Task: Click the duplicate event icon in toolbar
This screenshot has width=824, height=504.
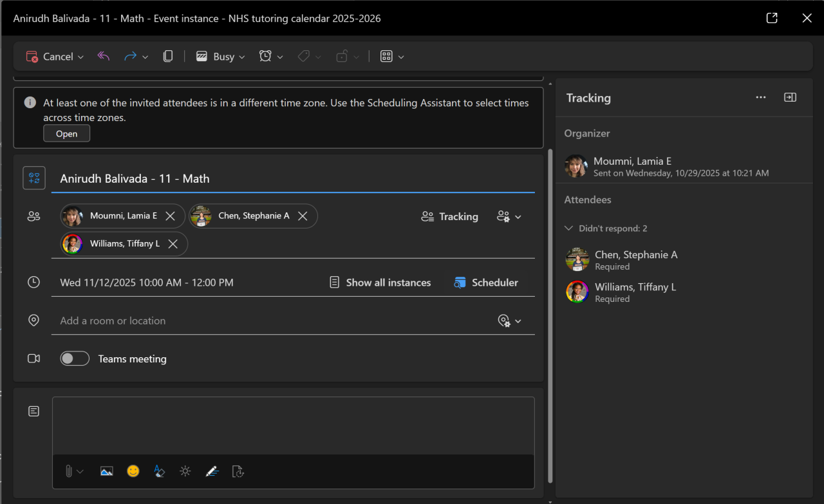Action: tap(168, 57)
